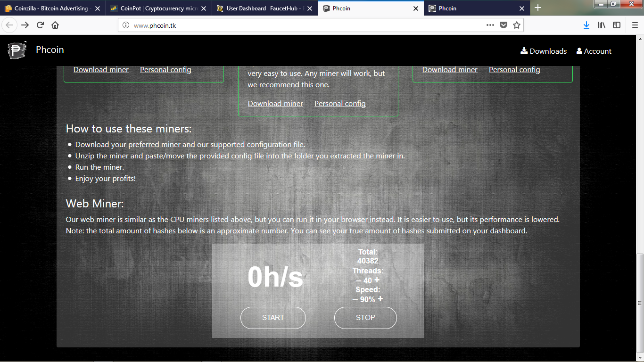Download the recommended miner in the middle card
The image size is (644, 362).
(275, 104)
